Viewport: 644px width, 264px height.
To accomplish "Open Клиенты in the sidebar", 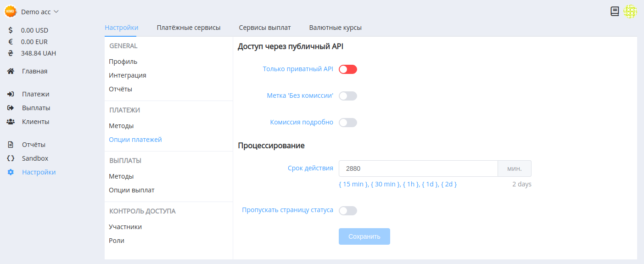I will 35,122.
